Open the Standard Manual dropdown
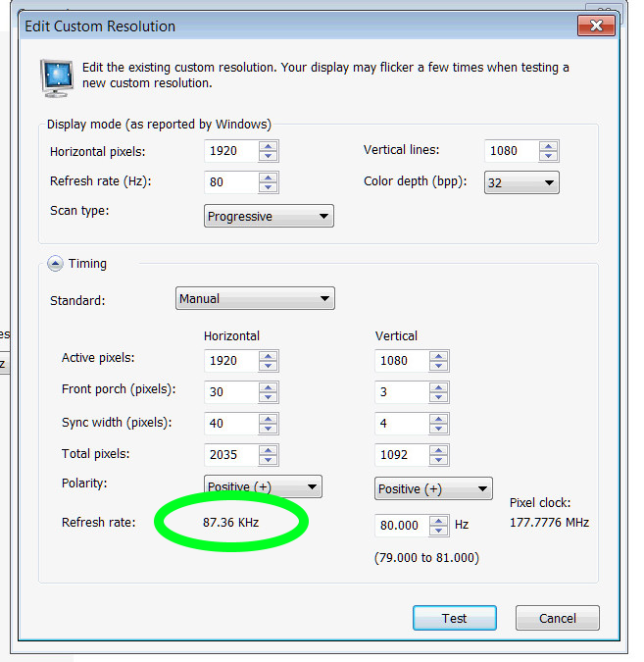Image resolution: width=644 pixels, height=662 pixels. [255, 298]
